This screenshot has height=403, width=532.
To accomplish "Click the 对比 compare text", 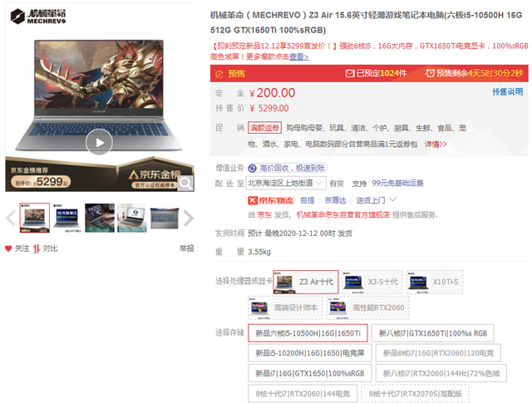I will pyautogui.click(x=50, y=248).
